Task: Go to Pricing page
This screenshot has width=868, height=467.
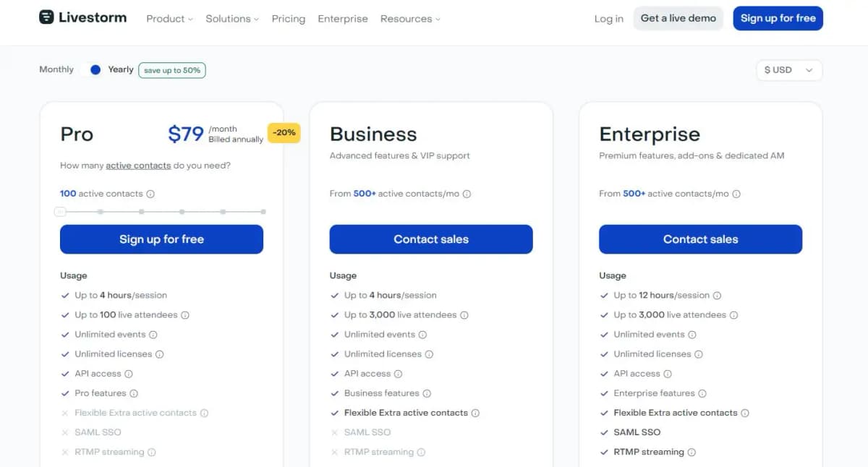Action: (289, 19)
